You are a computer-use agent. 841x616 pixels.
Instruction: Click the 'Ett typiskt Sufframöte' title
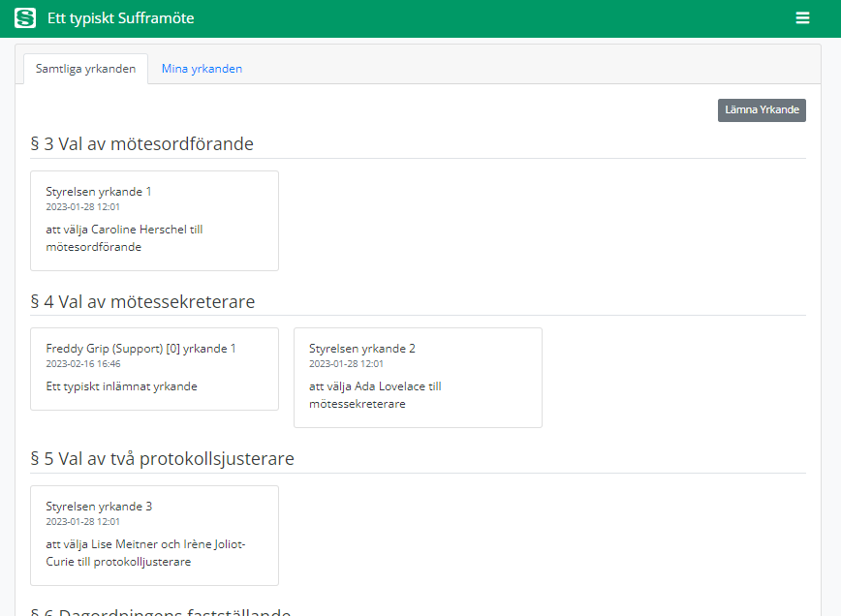click(120, 18)
